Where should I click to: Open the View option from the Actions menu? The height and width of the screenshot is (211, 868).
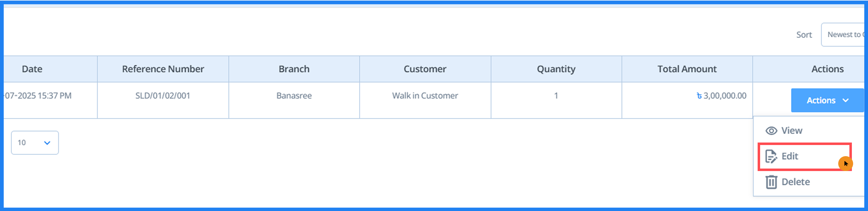pyautogui.click(x=791, y=130)
